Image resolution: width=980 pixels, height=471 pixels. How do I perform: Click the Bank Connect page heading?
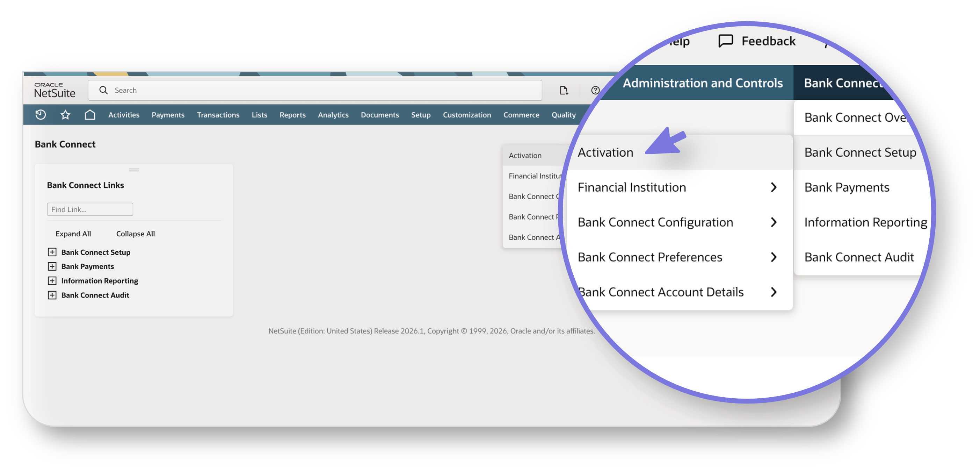coord(65,144)
